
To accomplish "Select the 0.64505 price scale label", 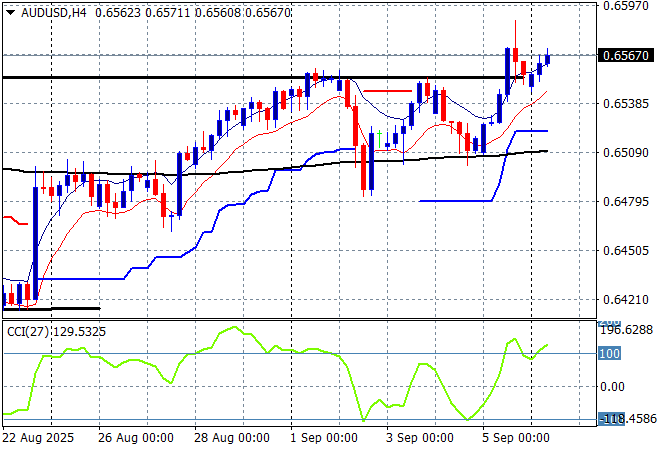I will (x=626, y=251).
